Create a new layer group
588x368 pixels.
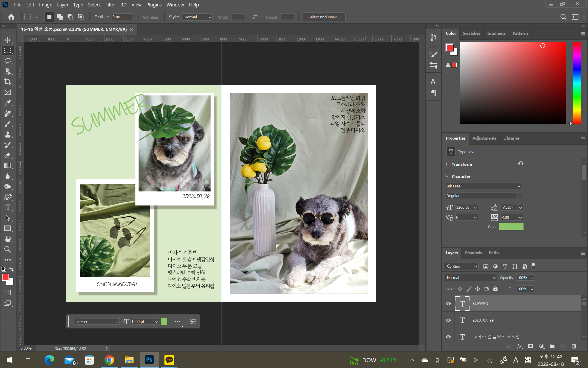[552, 346]
